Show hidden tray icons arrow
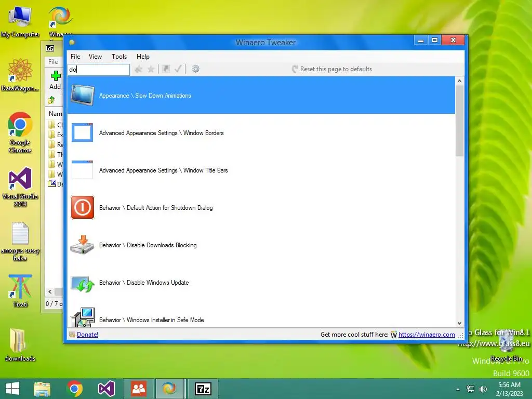Screen dimensions: 532x399 pyautogui.click(x=458, y=389)
